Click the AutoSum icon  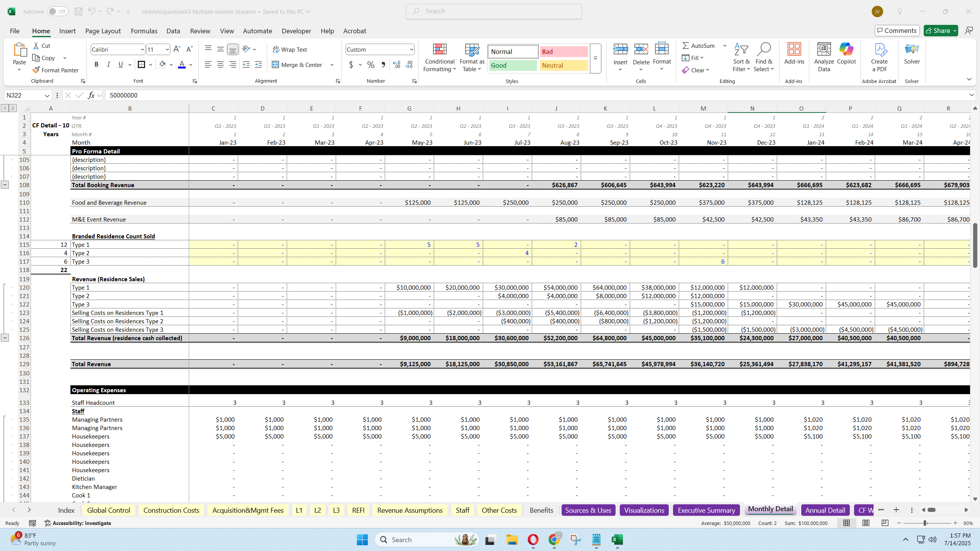coord(686,45)
